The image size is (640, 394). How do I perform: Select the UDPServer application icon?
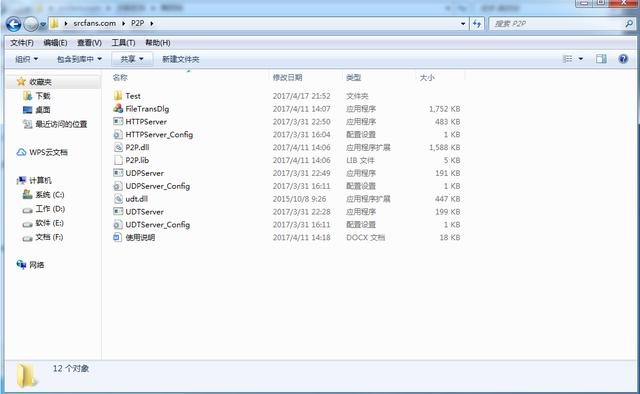pos(118,173)
